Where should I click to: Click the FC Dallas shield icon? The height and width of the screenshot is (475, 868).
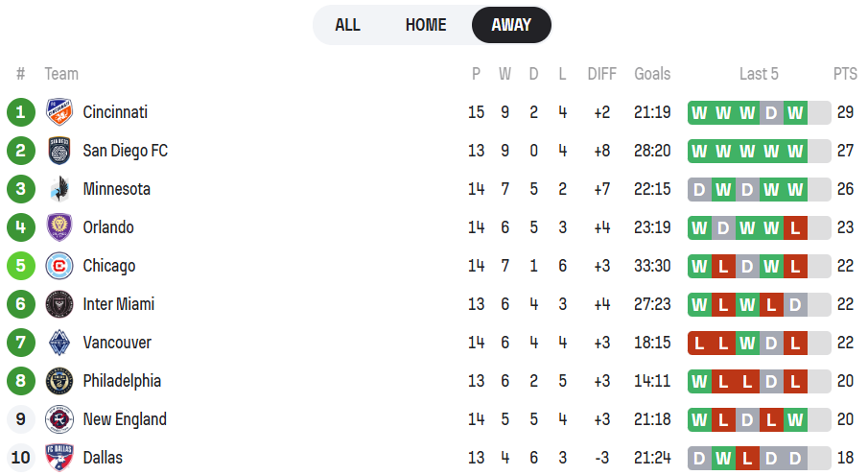[x=59, y=458]
